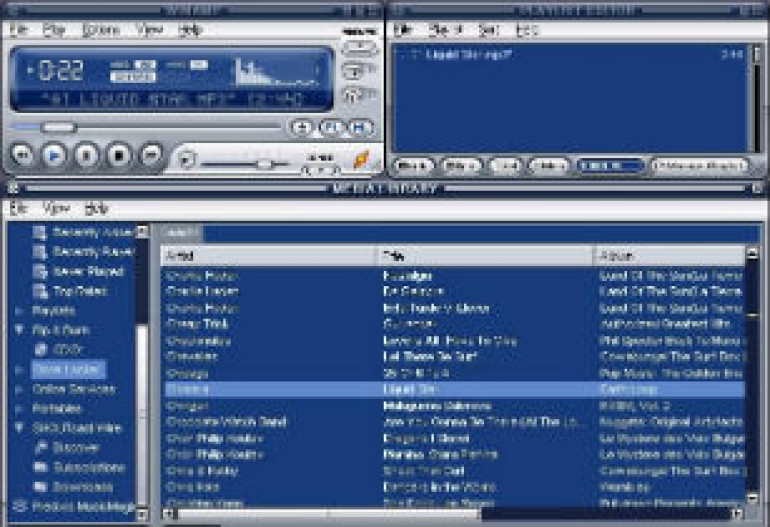Click the open file eject button
The image size is (770, 527).
186,160
